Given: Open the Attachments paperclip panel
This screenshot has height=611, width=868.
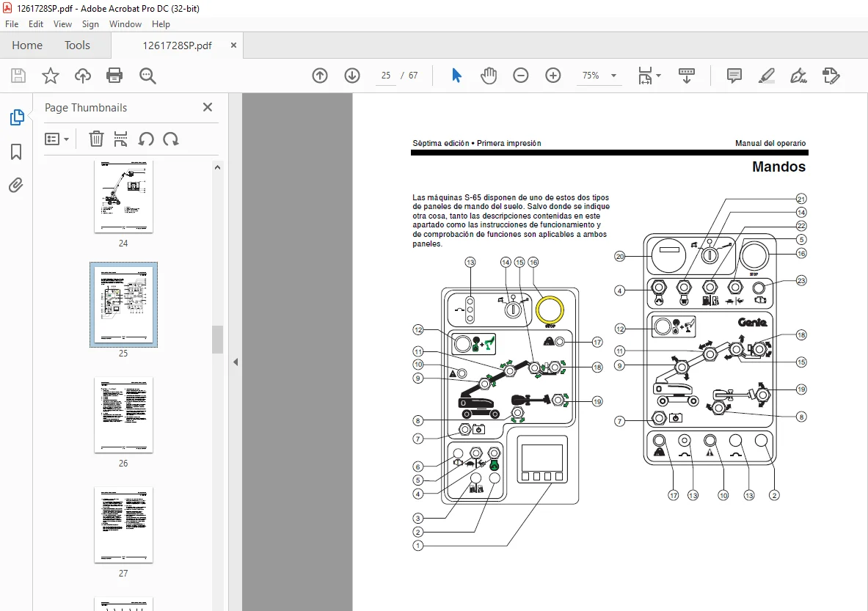Looking at the screenshot, I should (x=16, y=185).
